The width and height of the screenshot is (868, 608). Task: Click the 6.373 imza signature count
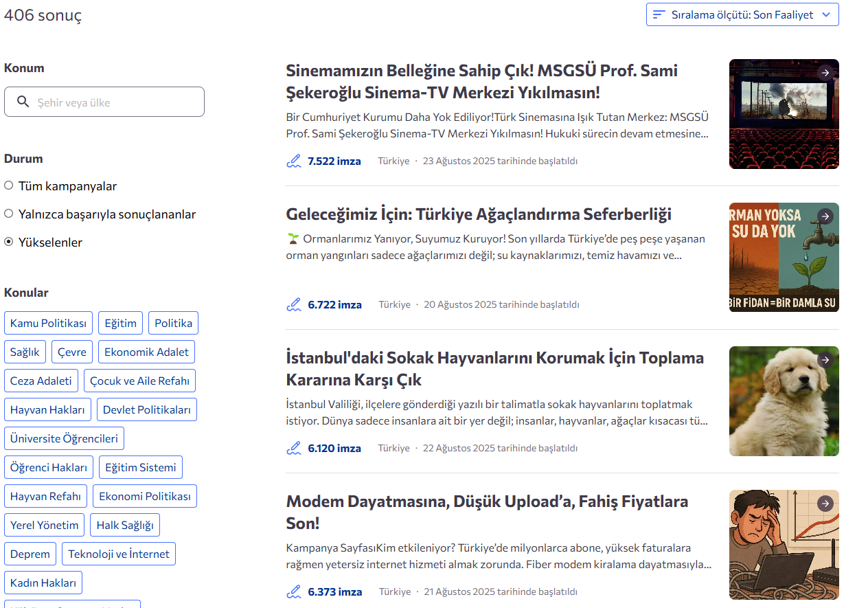tap(335, 592)
